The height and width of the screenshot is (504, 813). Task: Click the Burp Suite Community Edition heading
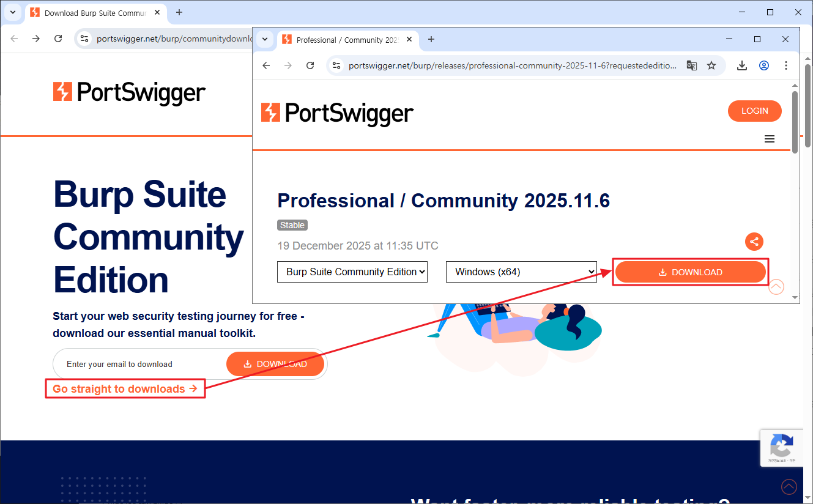tap(149, 237)
